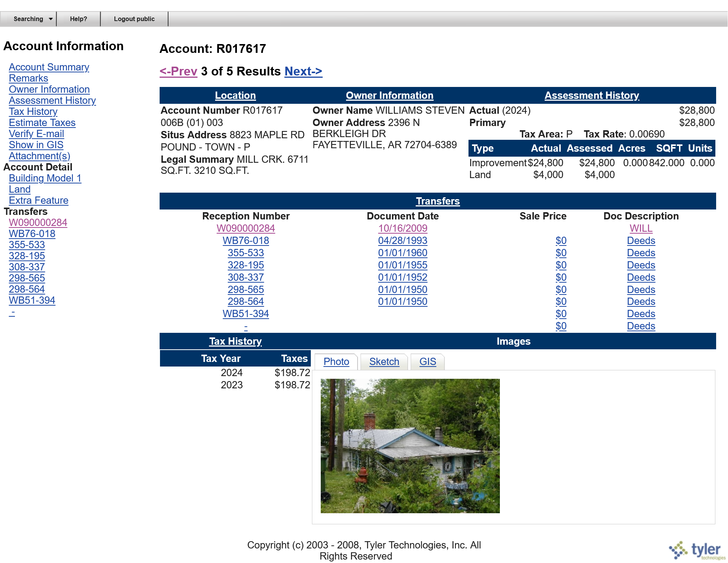Click the Location header link

click(x=235, y=95)
